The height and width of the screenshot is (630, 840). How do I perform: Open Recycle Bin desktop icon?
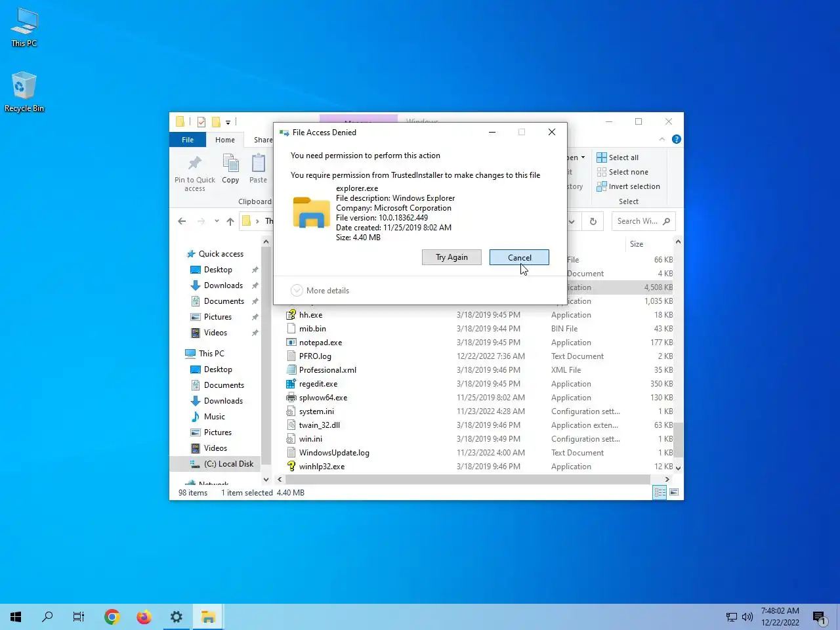click(x=24, y=93)
